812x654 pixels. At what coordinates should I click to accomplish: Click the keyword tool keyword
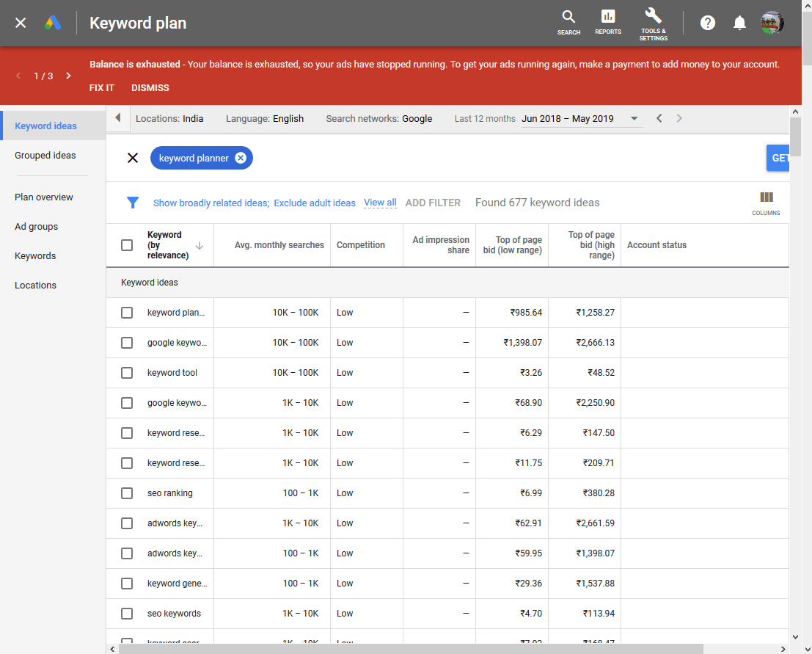click(172, 373)
